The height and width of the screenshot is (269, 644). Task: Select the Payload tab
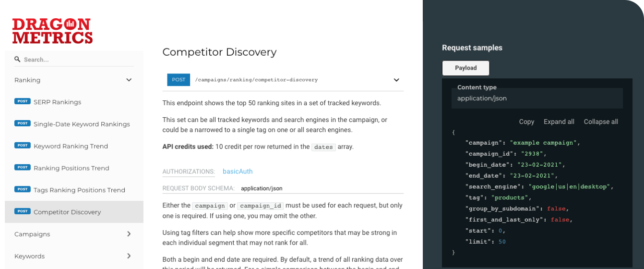[465, 68]
